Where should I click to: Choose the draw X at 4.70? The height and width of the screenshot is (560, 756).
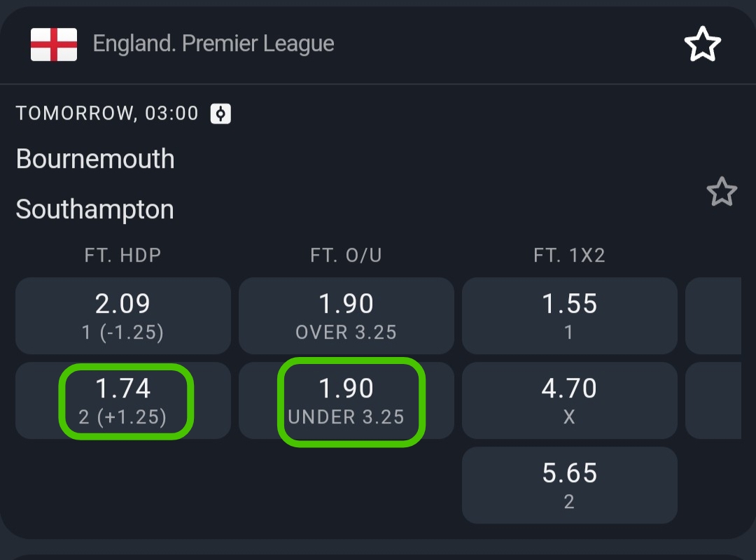pyautogui.click(x=569, y=400)
